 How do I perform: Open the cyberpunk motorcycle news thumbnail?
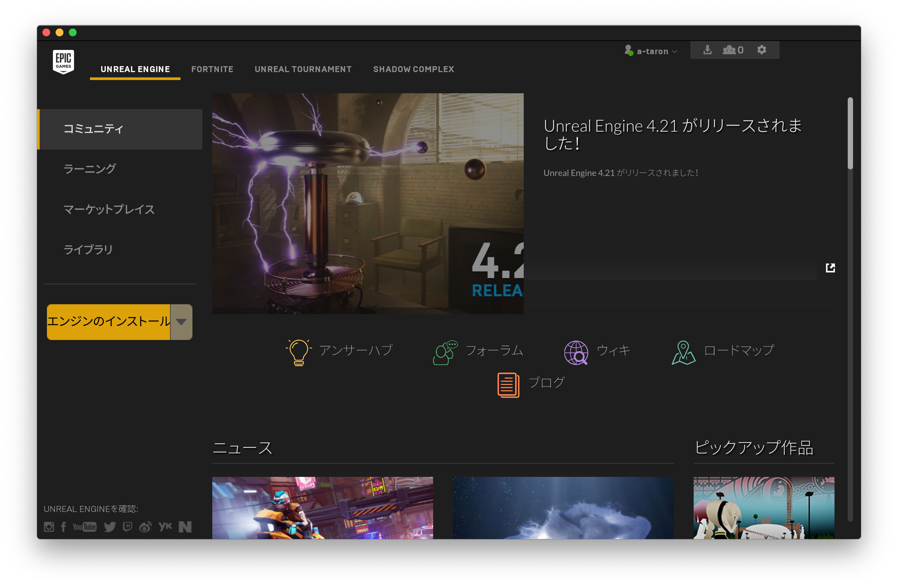(x=322, y=508)
